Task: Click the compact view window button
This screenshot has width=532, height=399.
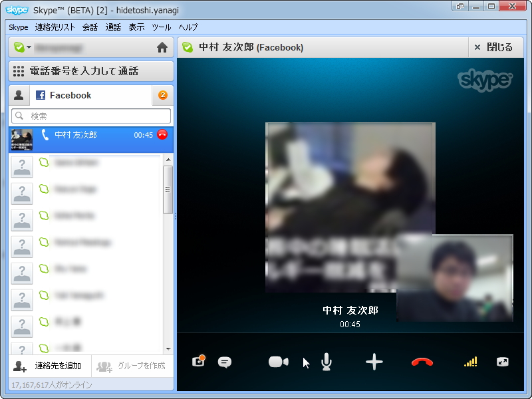Action: click(x=460, y=6)
